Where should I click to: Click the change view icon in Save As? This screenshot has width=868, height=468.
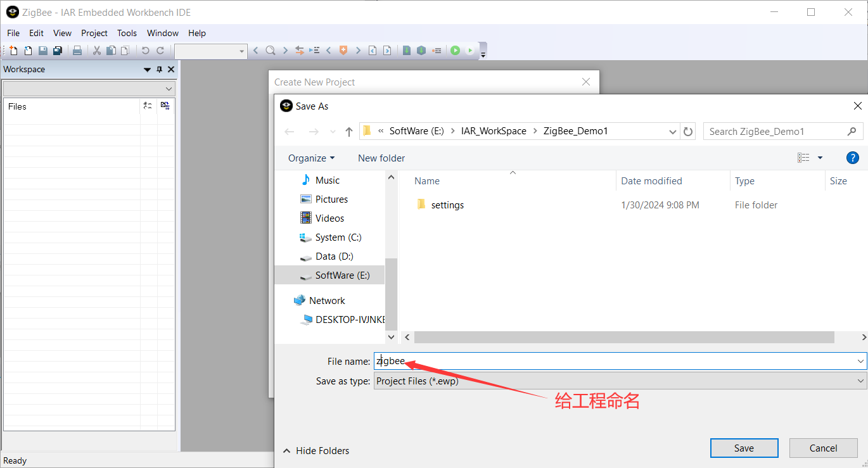(x=803, y=158)
